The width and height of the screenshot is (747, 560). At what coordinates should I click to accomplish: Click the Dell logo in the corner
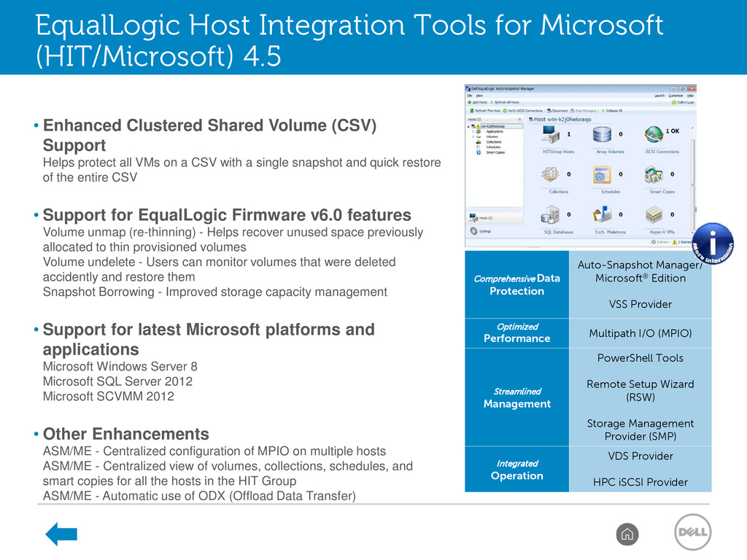click(x=693, y=532)
